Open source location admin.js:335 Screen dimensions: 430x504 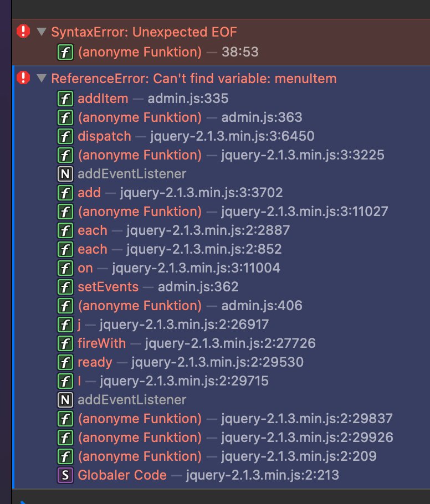(x=188, y=99)
